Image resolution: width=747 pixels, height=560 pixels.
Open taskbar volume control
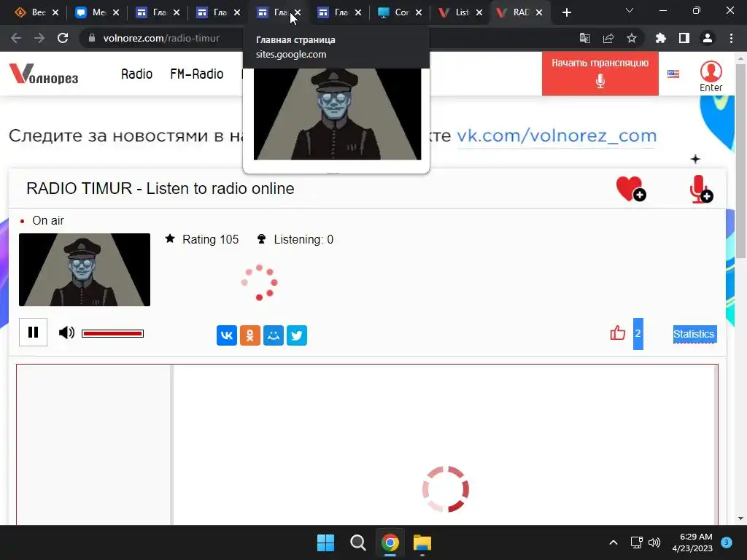654,542
